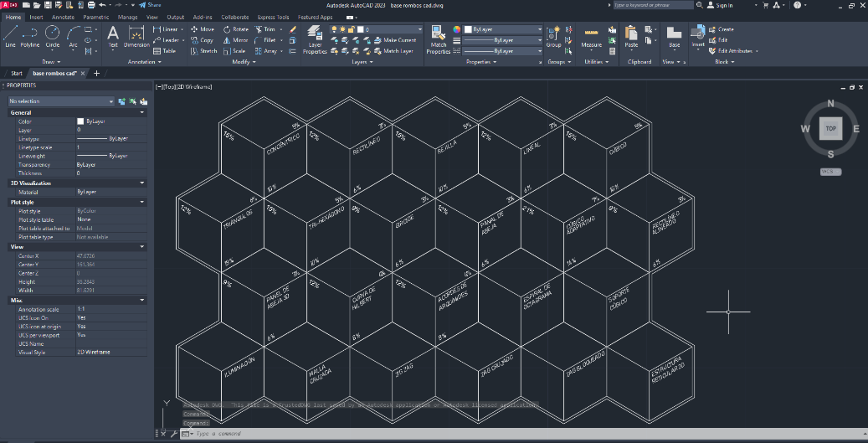This screenshot has height=443, width=868.
Task: Collapse the General properties section
Action: click(x=141, y=112)
